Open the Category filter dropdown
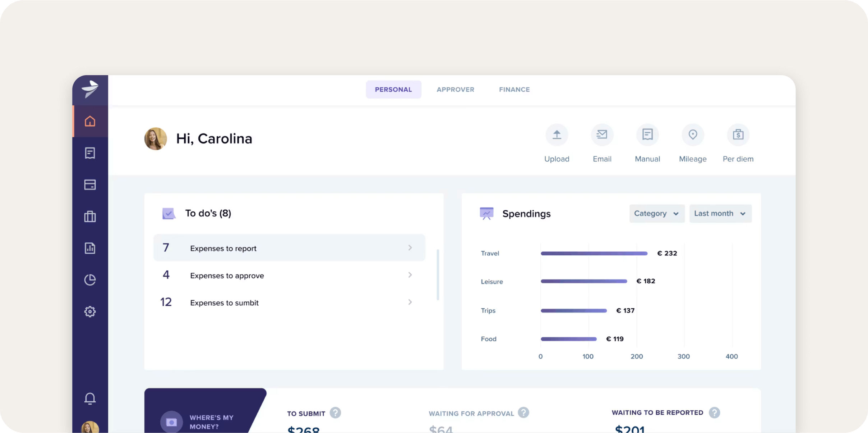This screenshot has width=868, height=433. (x=656, y=213)
